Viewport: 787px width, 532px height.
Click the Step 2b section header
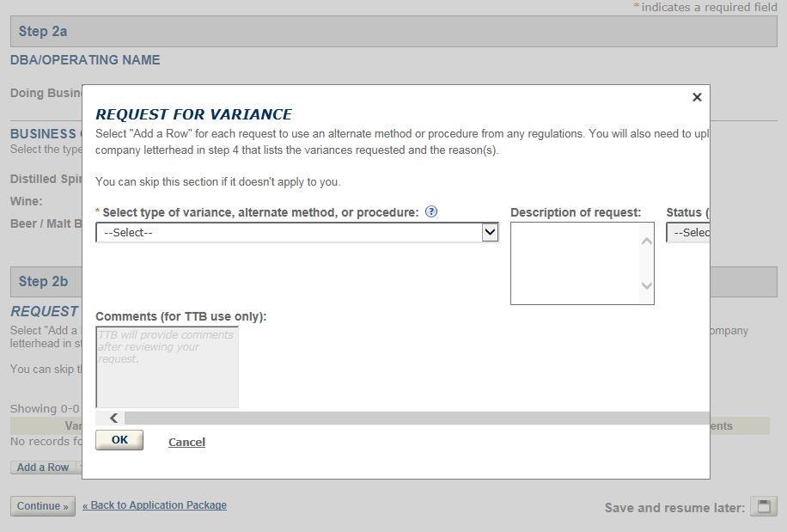(x=43, y=281)
